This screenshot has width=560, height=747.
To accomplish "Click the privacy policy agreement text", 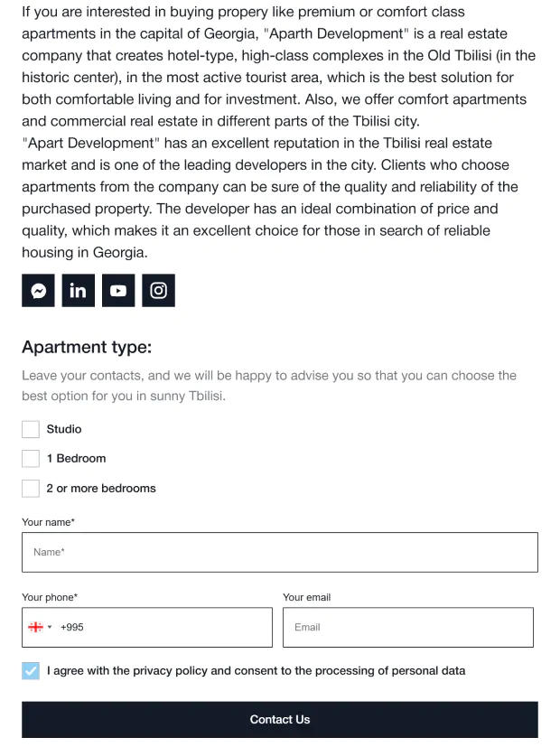I will click(257, 671).
